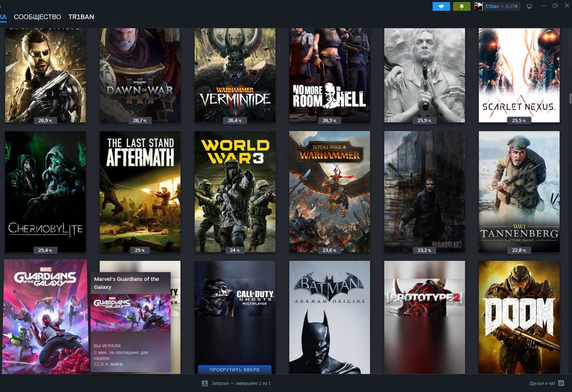Viewport: 572px width, 392px height.
Task: Click the wallet balance 0,27€
Action: tap(511, 6)
